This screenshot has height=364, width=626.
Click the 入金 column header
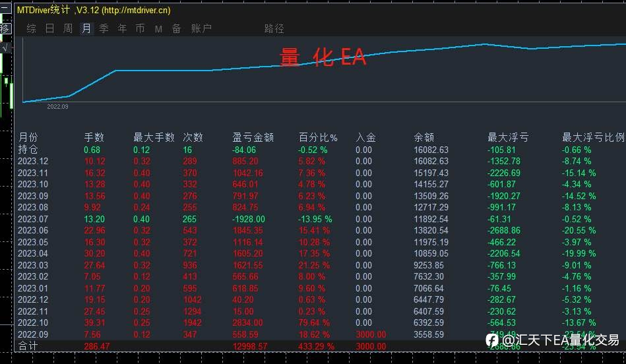365,137
